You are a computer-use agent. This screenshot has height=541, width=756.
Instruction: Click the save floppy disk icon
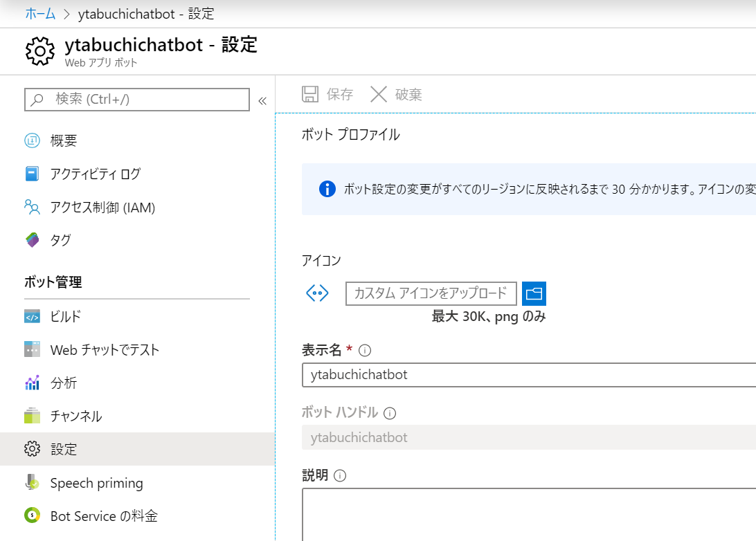pos(310,94)
